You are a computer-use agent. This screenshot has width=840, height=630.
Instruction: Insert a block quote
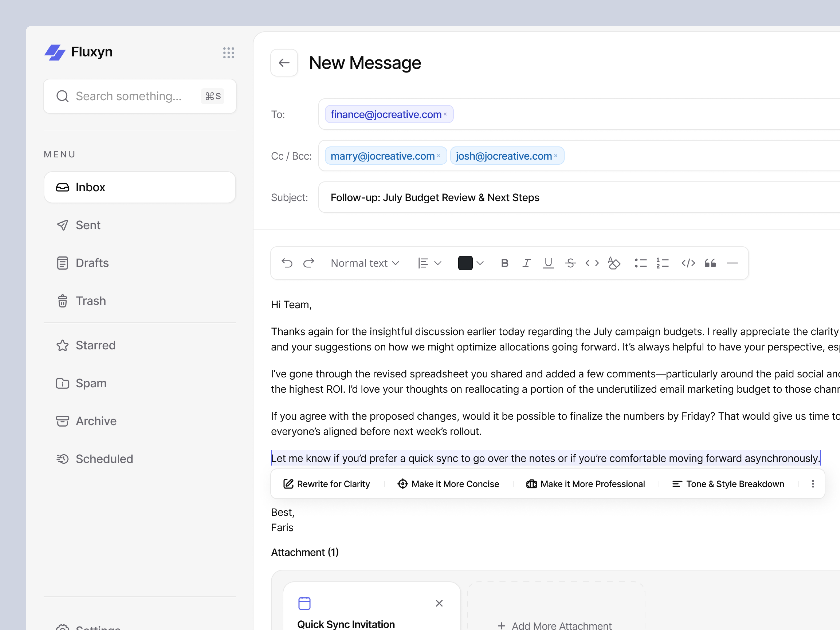click(x=710, y=263)
